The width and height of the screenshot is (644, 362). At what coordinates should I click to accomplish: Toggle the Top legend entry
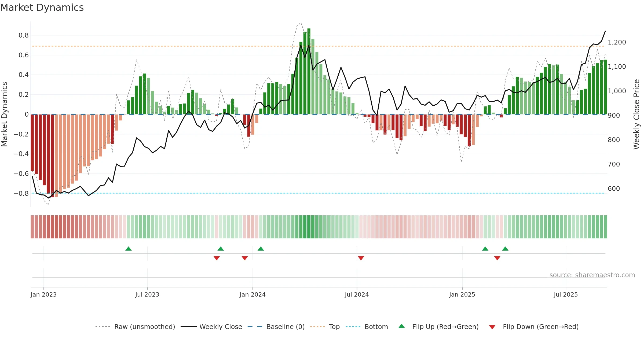coord(325,327)
